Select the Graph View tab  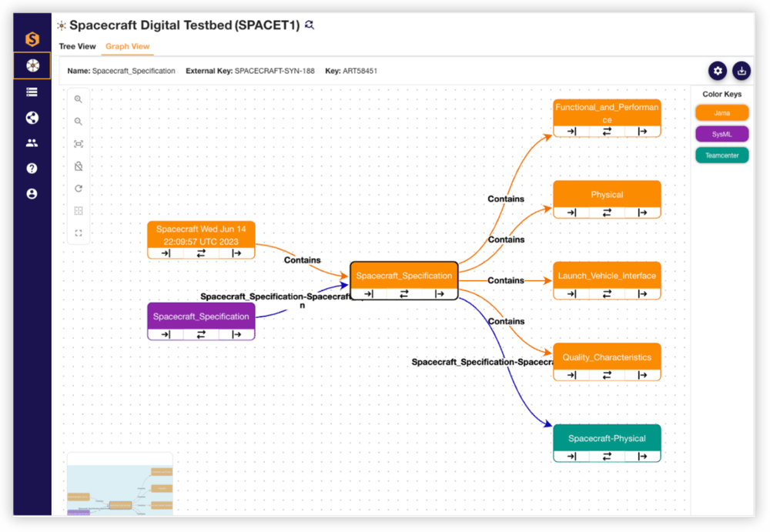coord(128,46)
